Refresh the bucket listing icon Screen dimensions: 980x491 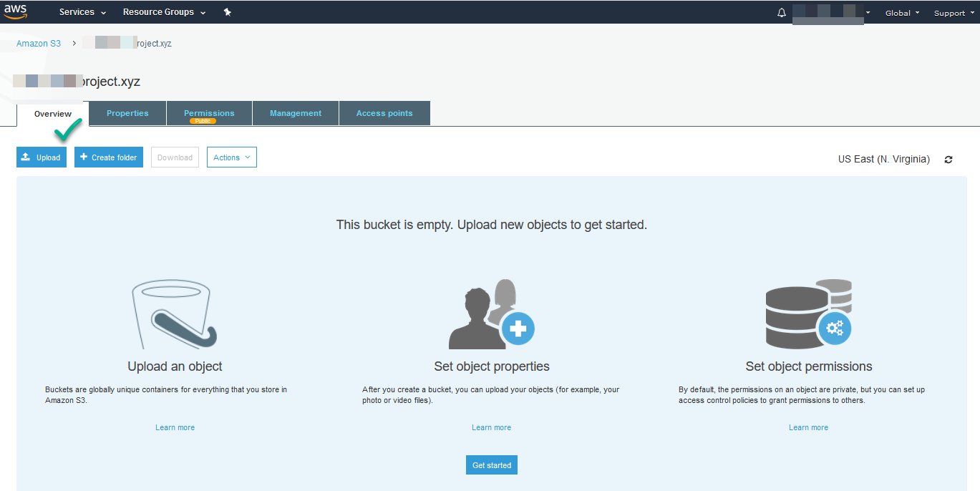[949, 160]
